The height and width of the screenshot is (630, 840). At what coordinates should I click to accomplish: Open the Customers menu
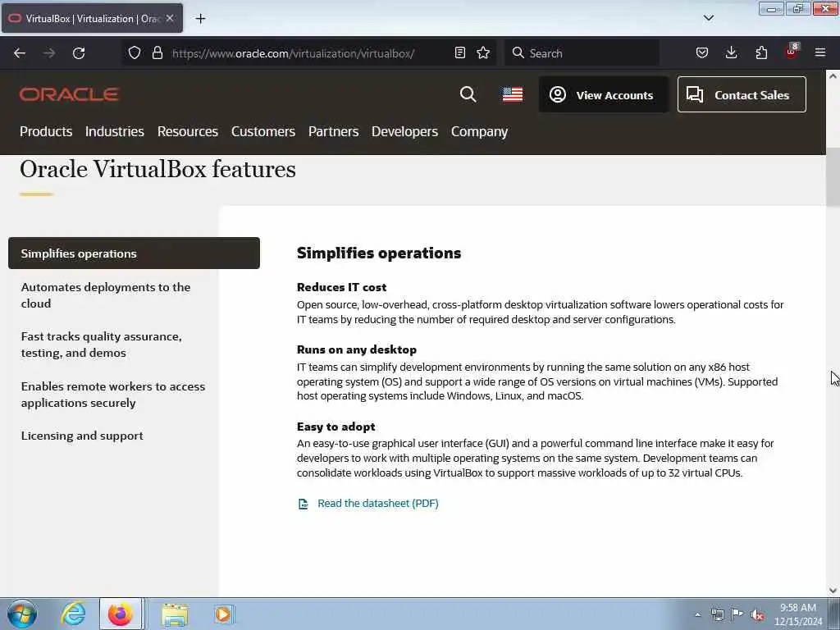[263, 131]
